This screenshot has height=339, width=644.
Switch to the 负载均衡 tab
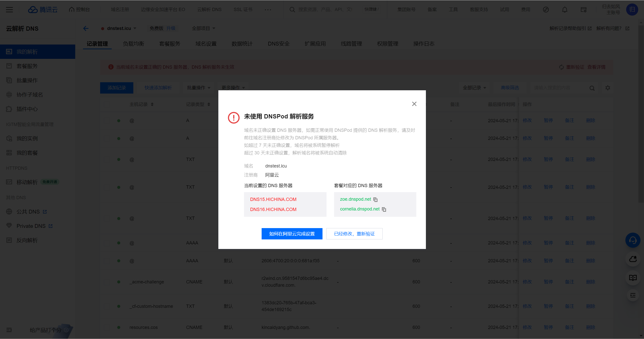133,44
